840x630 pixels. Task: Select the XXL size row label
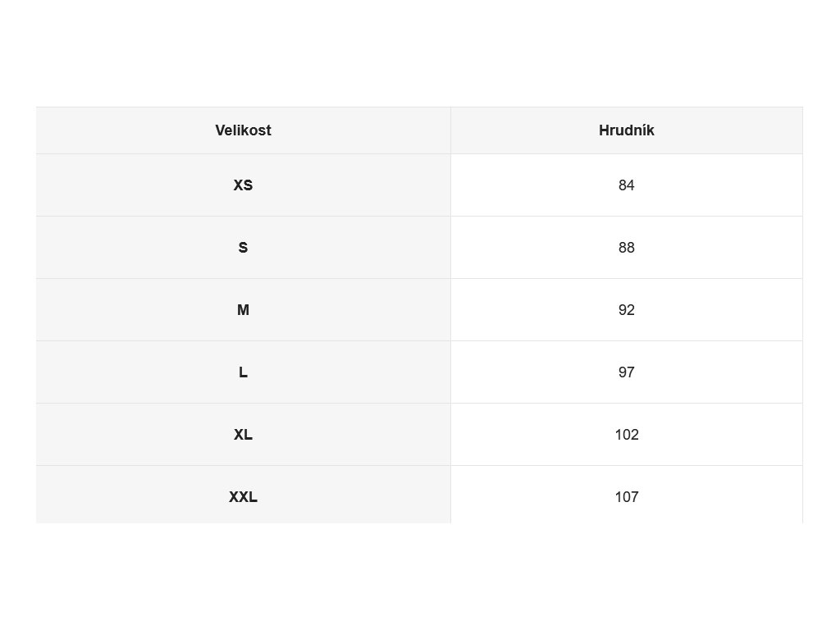point(243,497)
